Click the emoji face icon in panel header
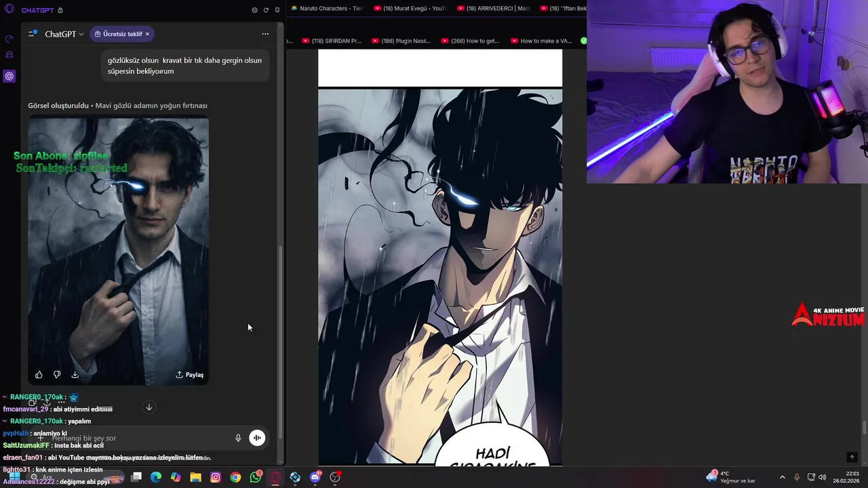This screenshot has height=488, width=868. point(254,10)
